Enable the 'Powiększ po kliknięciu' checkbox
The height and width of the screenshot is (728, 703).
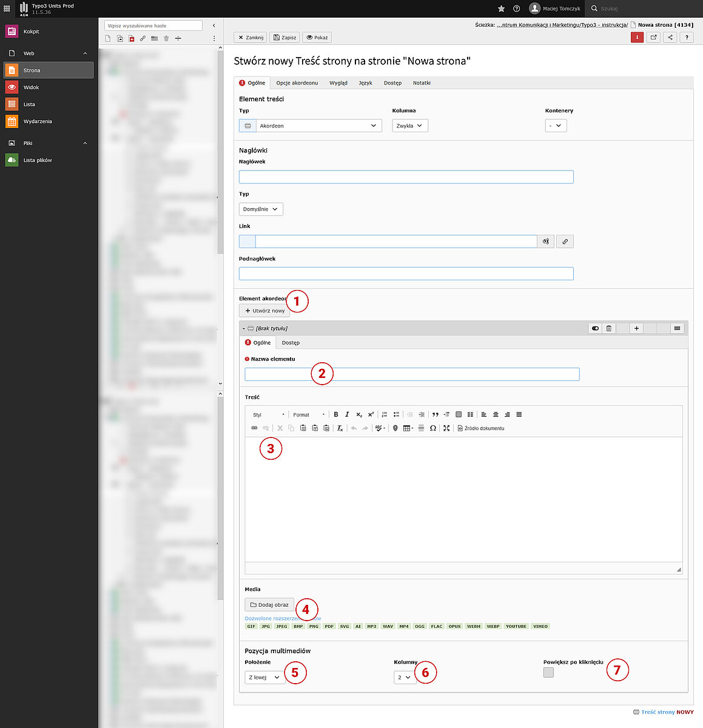click(x=548, y=672)
